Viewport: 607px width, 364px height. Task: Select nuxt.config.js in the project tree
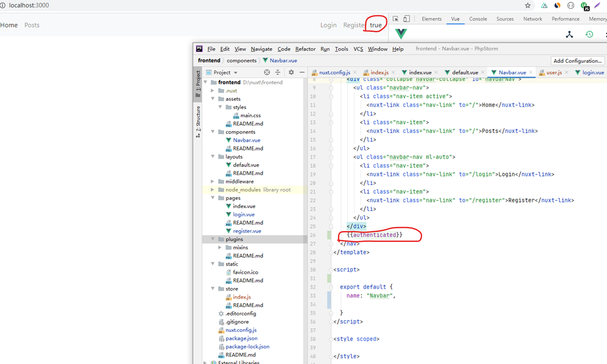(x=241, y=330)
